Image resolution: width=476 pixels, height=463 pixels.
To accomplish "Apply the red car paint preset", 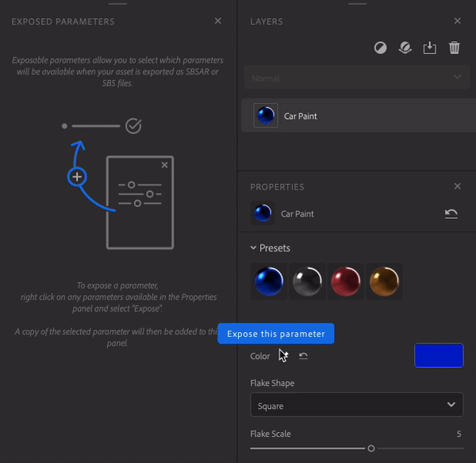I will tap(345, 281).
